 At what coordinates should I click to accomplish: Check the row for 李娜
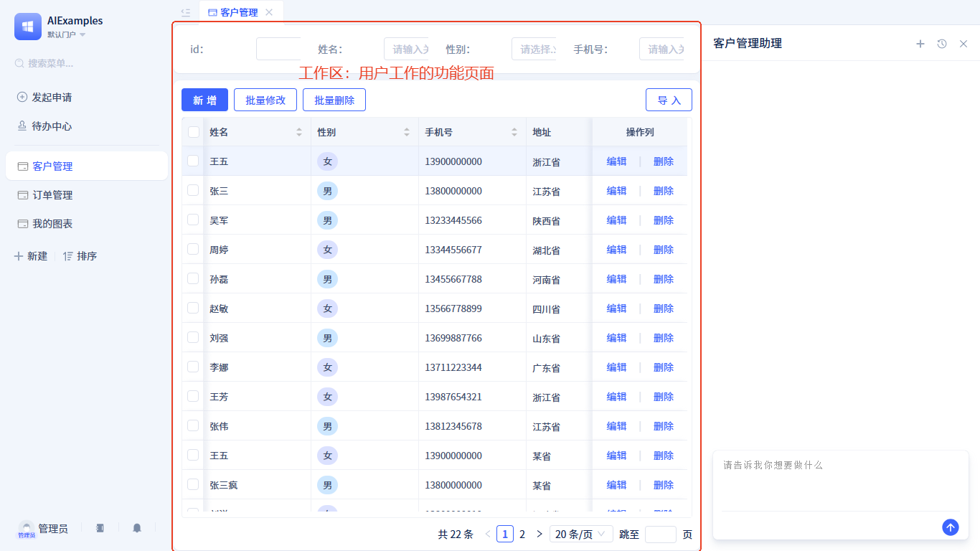pos(193,367)
